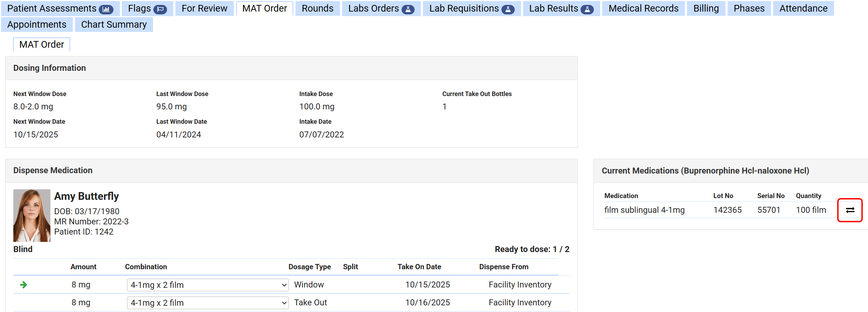The height and width of the screenshot is (312, 868).
Task: Click the flask icon on Lab Requisitions tab
Action: 508,9
